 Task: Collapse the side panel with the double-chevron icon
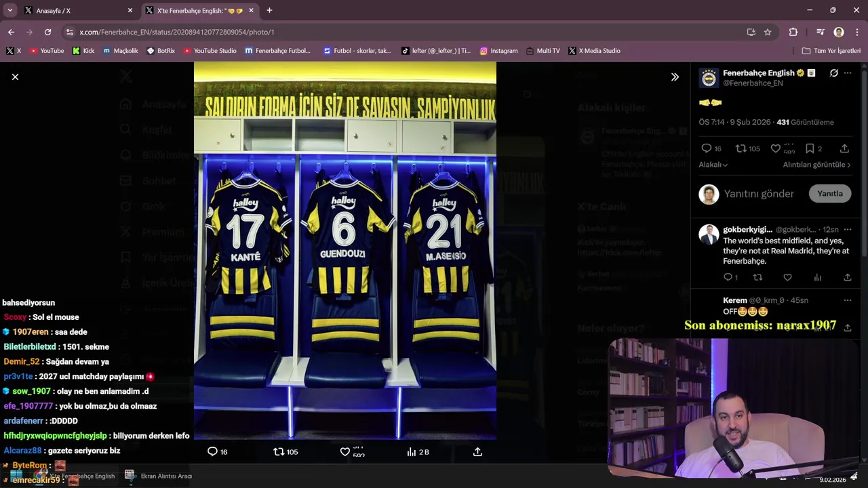(x=675, y=77)
